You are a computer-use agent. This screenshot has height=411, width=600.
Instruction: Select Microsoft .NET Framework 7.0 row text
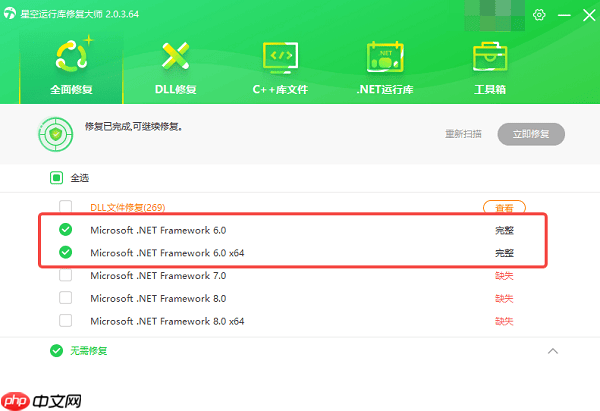(x=158, y=276)
